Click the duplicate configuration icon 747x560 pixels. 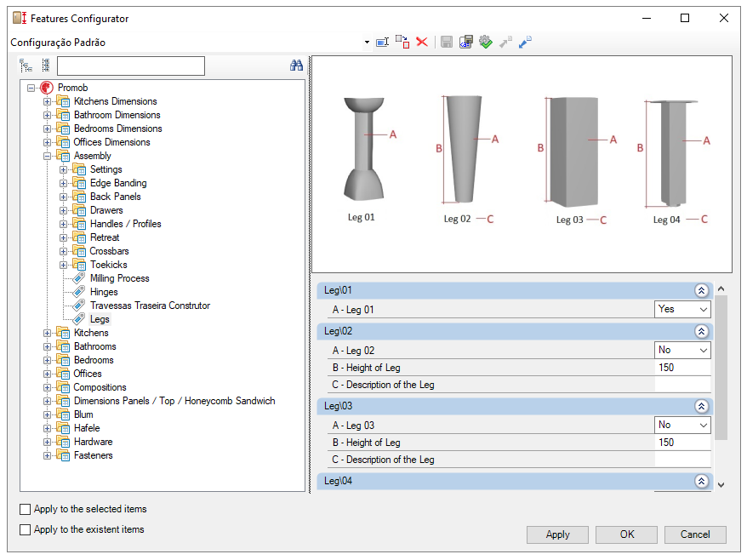402,42
